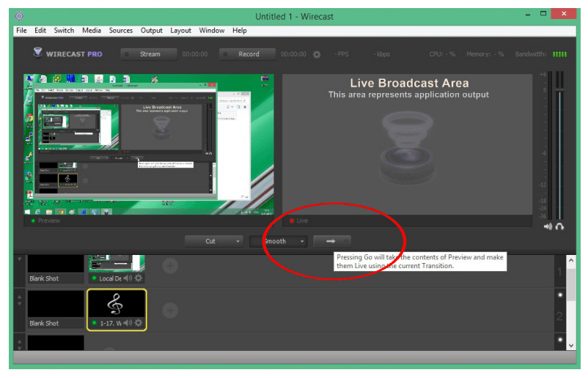
Task: Click the Preview screen area
Action: point(149,144)
